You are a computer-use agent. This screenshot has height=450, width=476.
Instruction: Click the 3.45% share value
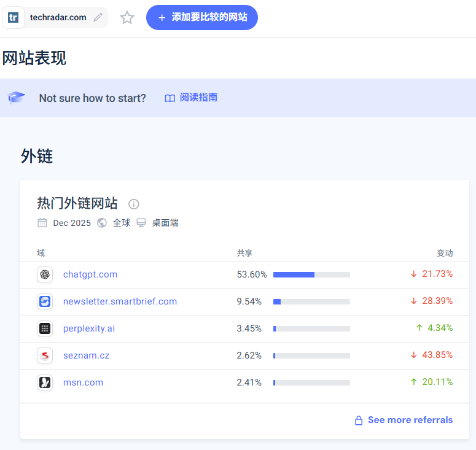[249, 328]
